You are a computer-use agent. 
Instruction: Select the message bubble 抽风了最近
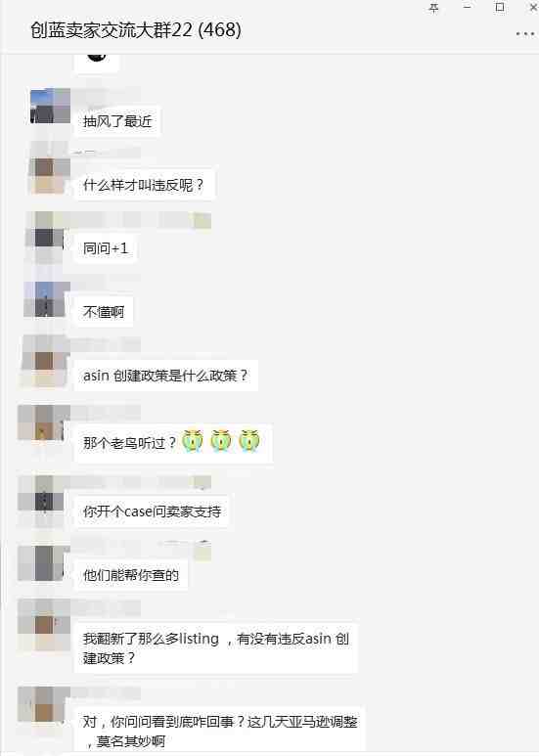click(117, 121)
